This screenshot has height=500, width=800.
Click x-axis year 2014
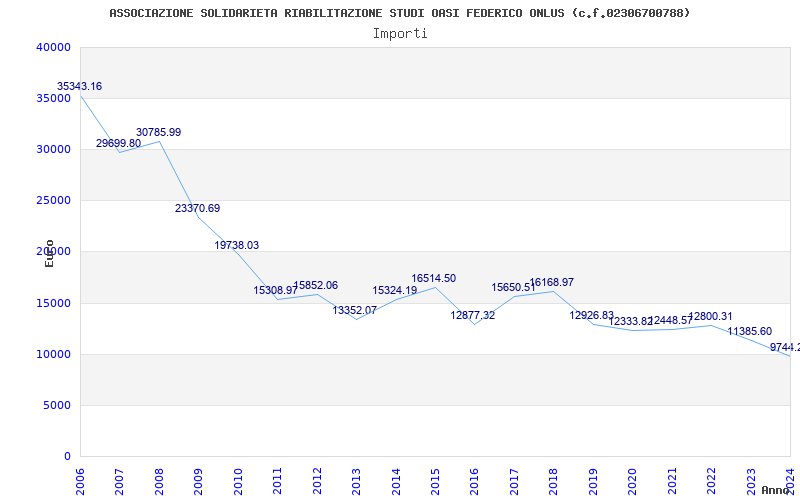pyautogui.click(x=396, y=481)
